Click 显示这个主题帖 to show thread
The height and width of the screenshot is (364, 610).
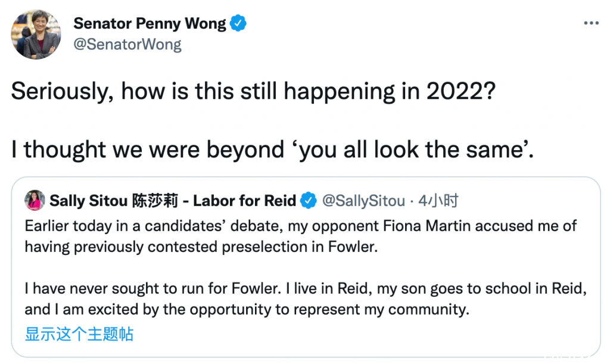[79, 334]
